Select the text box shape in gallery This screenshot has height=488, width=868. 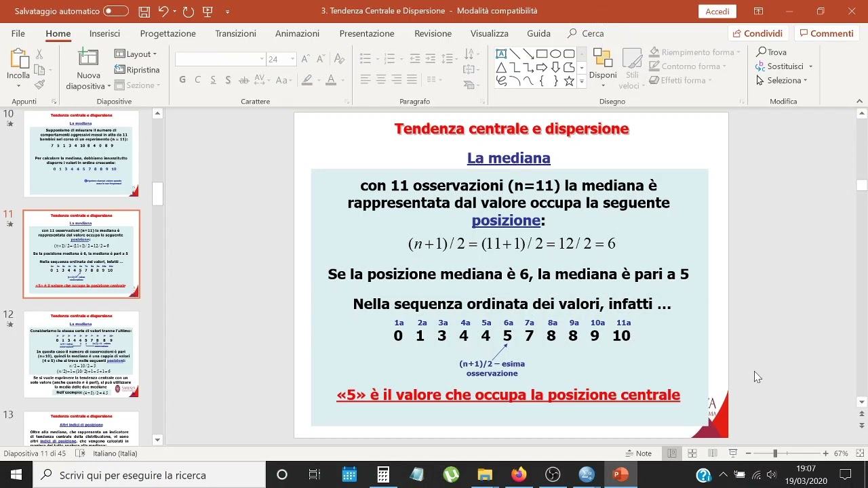(x=501, y=54)
